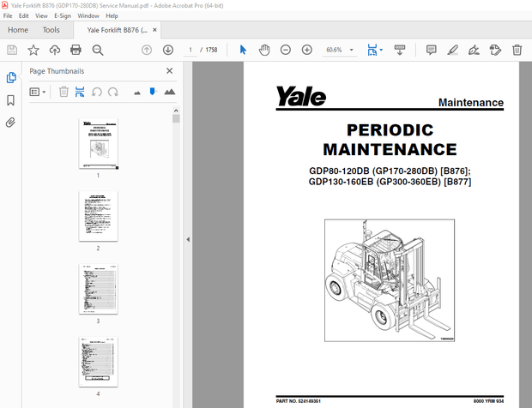Go to next page arrow
The height and width of the screenshot is (408, 532).
tap(167, 50)
